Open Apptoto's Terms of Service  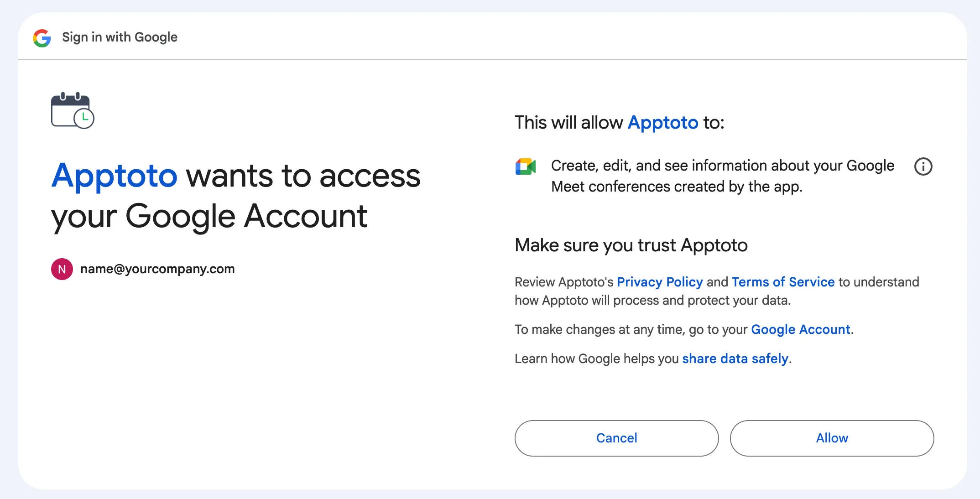tap(783, 282)
